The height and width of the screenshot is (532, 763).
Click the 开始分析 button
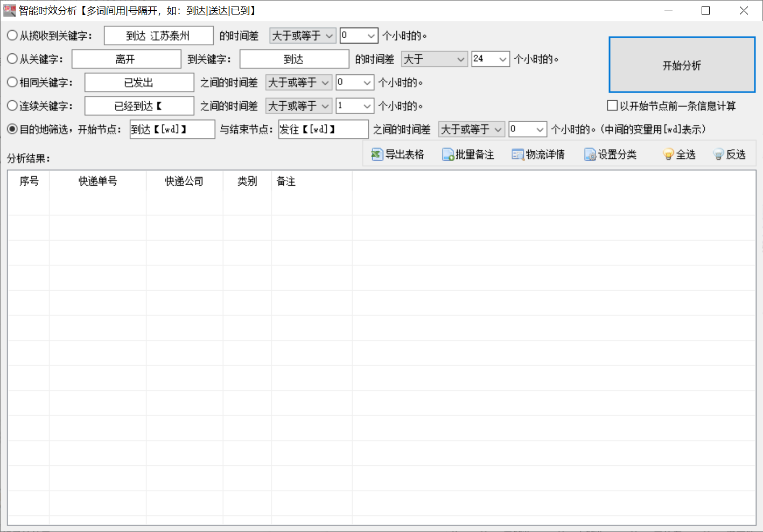click(x=682, y=65)
